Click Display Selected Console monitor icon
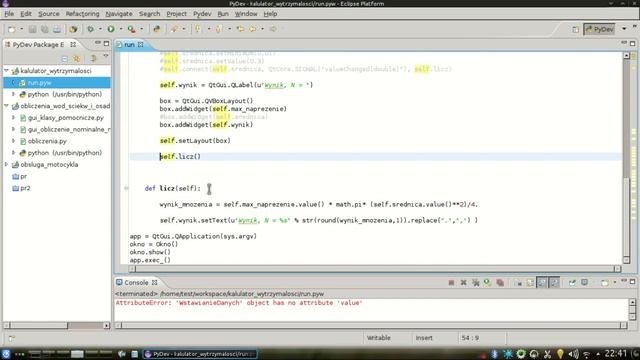The image size is (640, 360). tap(584, 282)
